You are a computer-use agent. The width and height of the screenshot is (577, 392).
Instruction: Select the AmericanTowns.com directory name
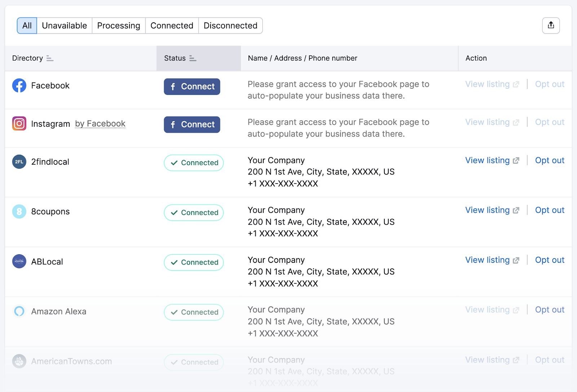(71, 361)
